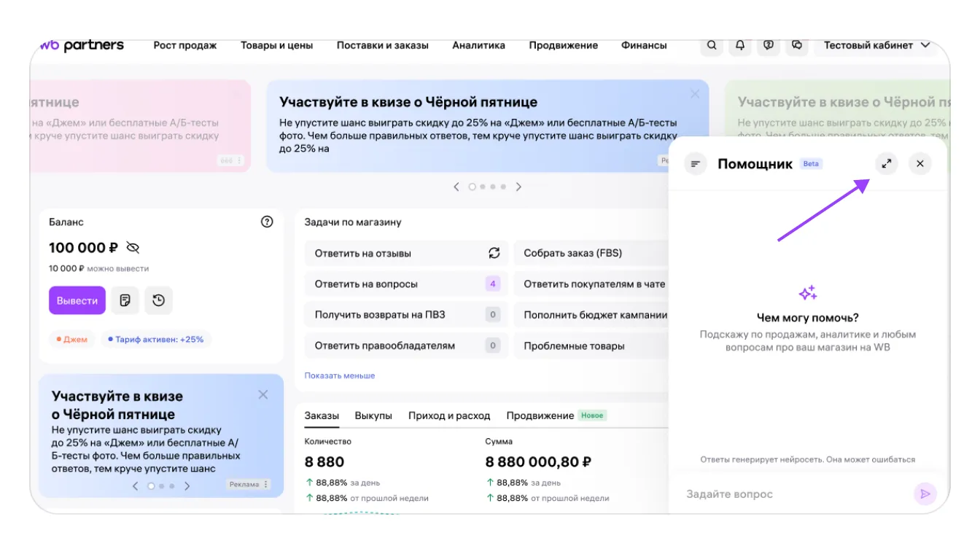Open the Баланс help question icon
This screenshot has height=554, width=980.
(x=267, y=222)
